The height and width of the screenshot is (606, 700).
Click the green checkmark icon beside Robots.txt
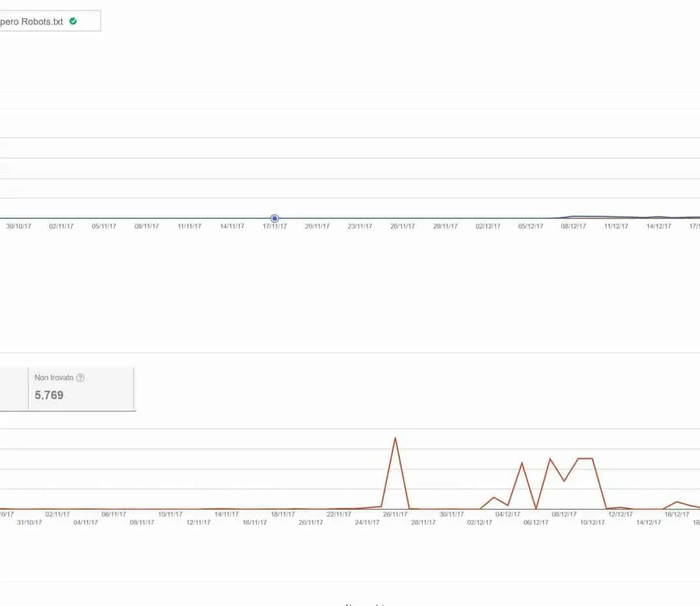(x=73, y=21)
